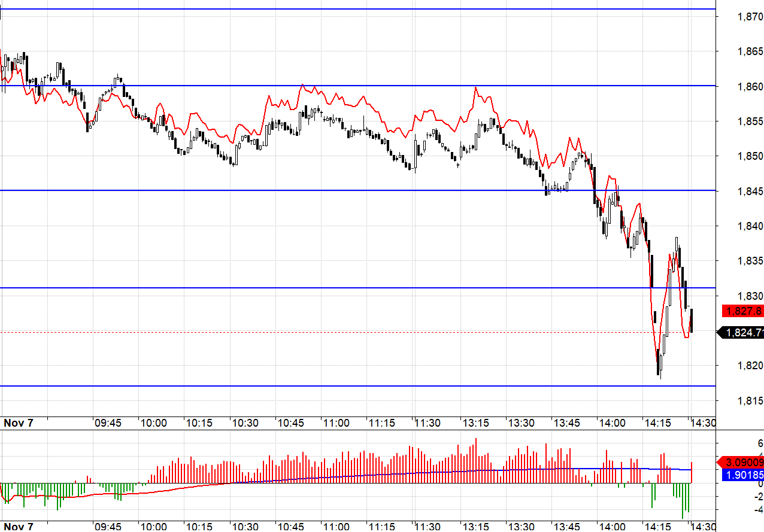Select the topmost blue line above 1,870

click(x=359, y=9)
